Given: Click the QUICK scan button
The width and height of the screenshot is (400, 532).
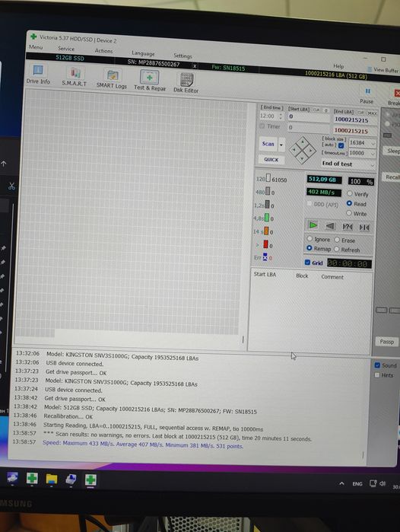Looking at the screenshot, I should pyautogui.click(x=271, y=160).
